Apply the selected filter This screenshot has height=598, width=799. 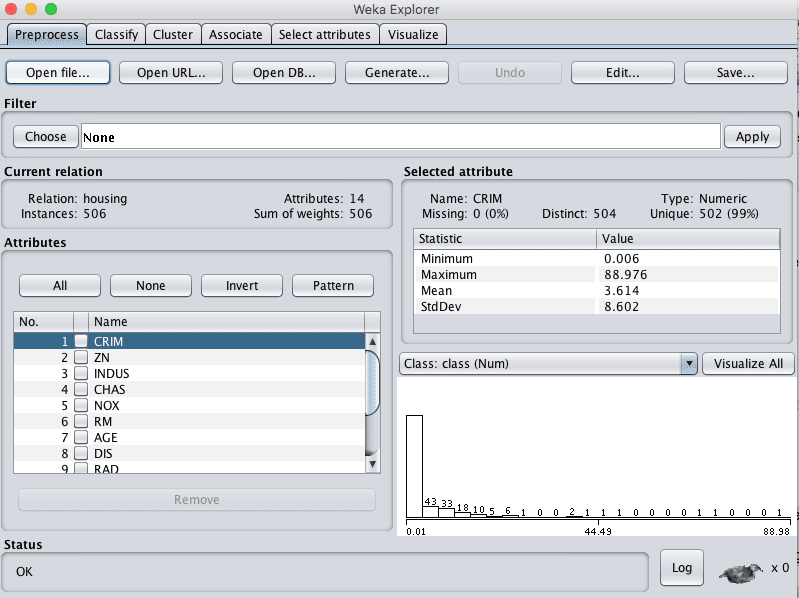[752, 137]
